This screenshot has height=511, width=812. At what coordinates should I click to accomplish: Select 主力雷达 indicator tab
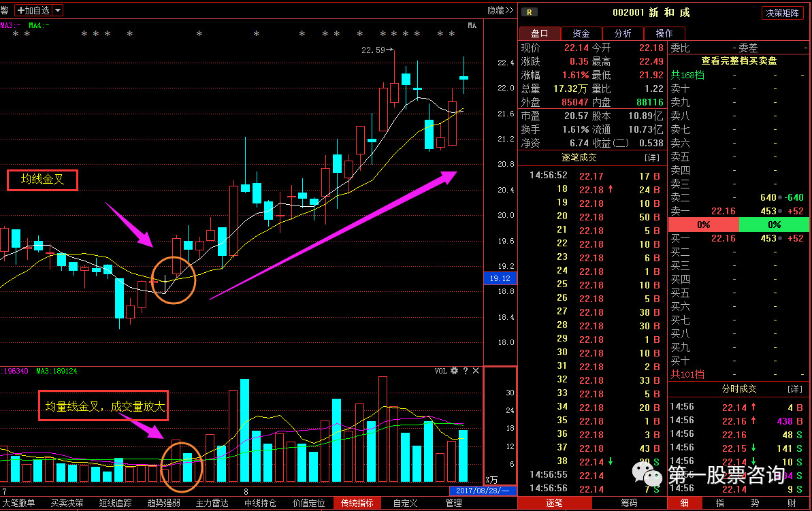point(212,504)
